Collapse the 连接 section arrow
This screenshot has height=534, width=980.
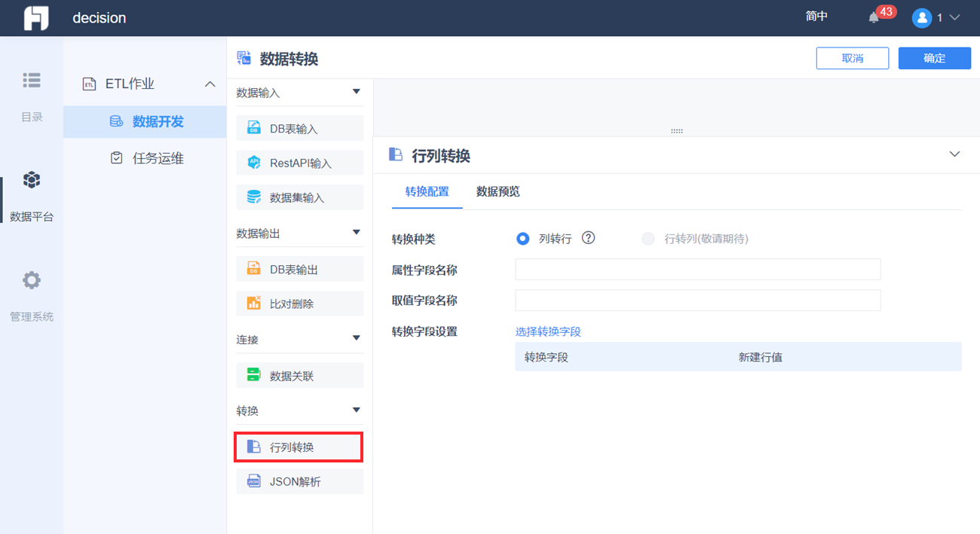(x=357, y=338)
